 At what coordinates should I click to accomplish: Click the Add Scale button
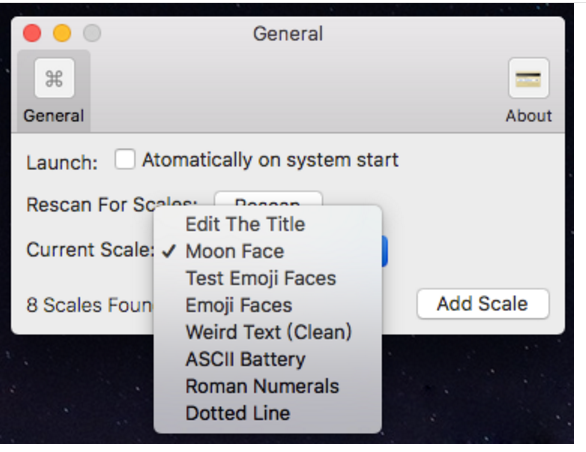click(x=482, y=304)
